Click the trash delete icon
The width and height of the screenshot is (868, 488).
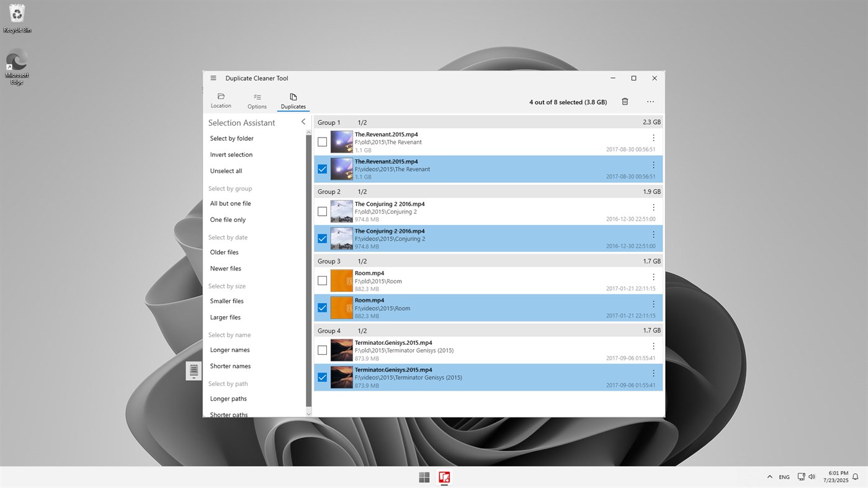click(x=625, y=101)
